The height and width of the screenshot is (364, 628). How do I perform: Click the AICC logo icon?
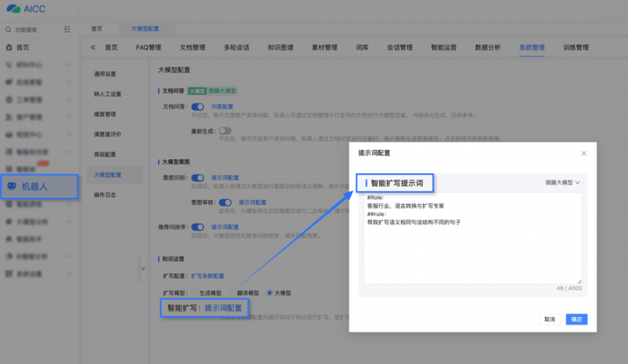click(x=13, y=9)
